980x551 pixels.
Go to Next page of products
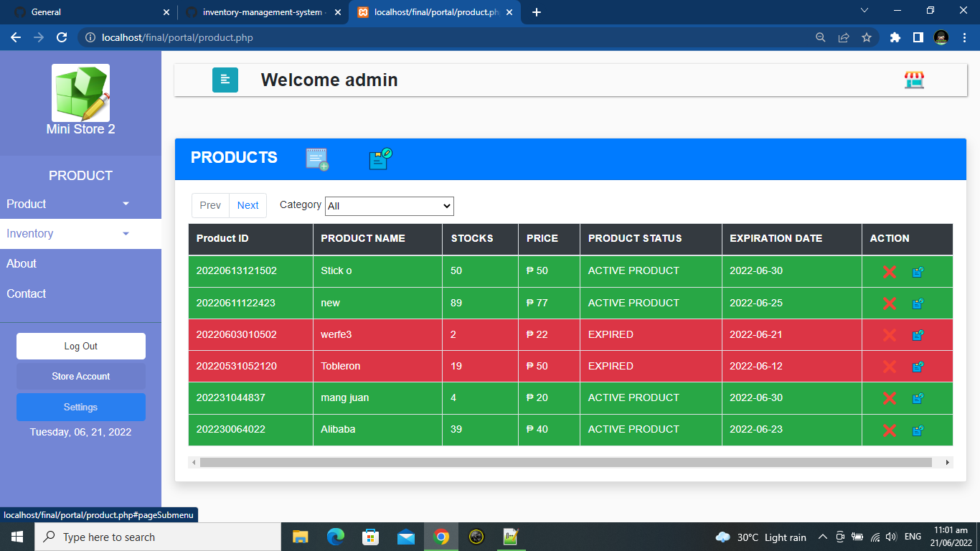pos(248,205)
